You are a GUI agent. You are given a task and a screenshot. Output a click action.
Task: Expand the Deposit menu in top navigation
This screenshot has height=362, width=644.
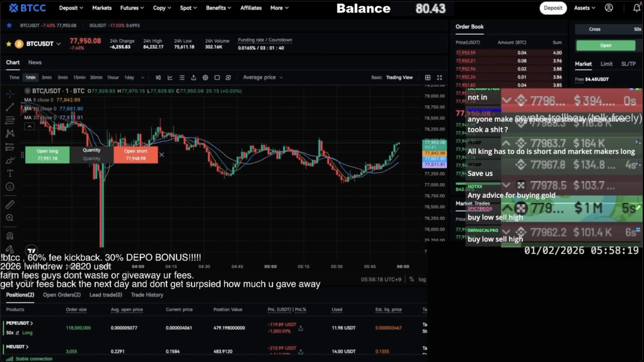tap(71, 8)
